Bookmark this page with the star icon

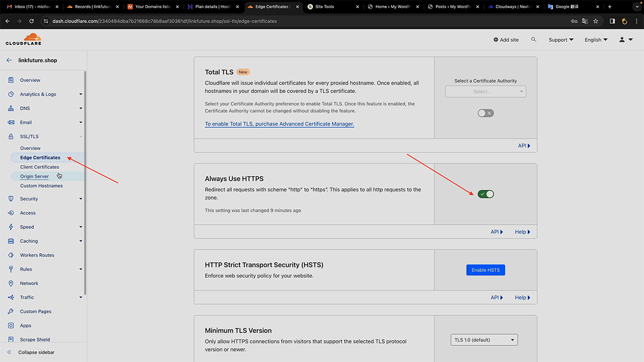(596, 21)
